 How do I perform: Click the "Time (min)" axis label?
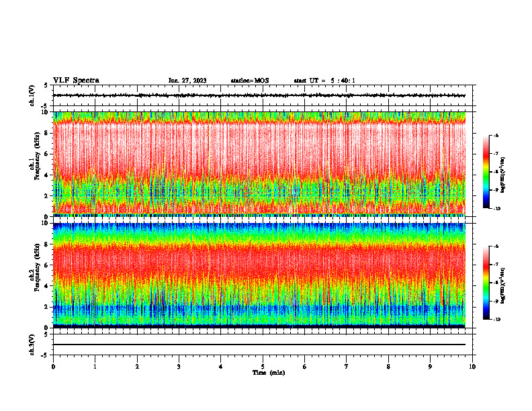[269, 373]
